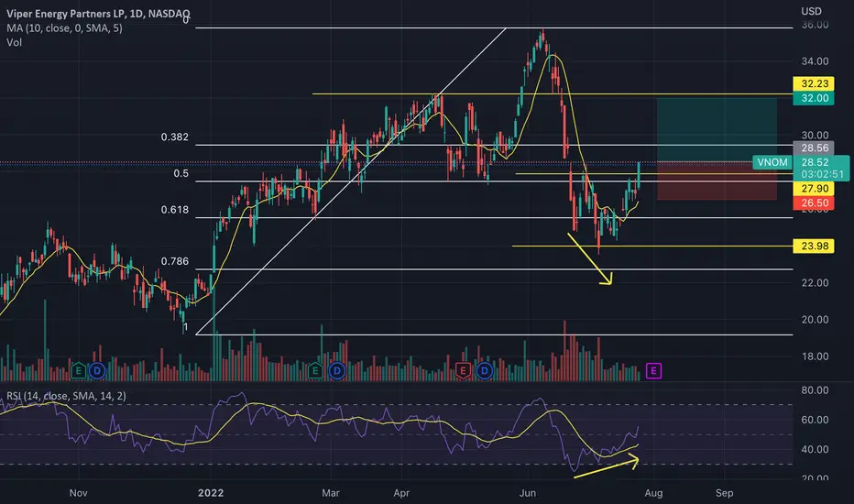Click the Sep label on time axis
Screen dimensions: 854x504
tap(725, 493)
